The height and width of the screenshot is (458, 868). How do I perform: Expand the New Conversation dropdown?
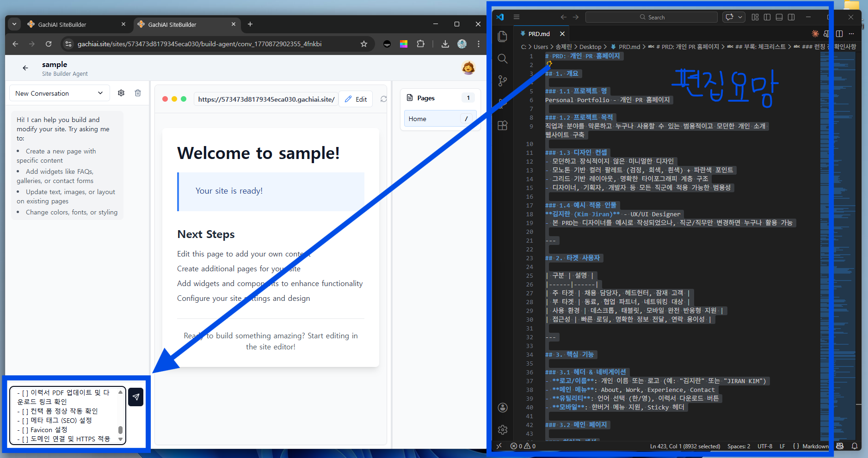pyautogui.click(x=59, y=93)
